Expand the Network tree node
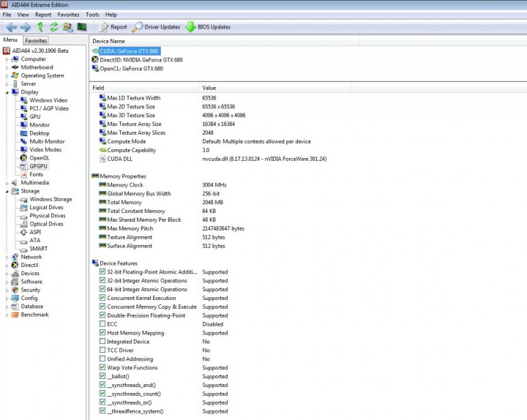The height and width of the screenshot is (420, 527). (7, 257)
